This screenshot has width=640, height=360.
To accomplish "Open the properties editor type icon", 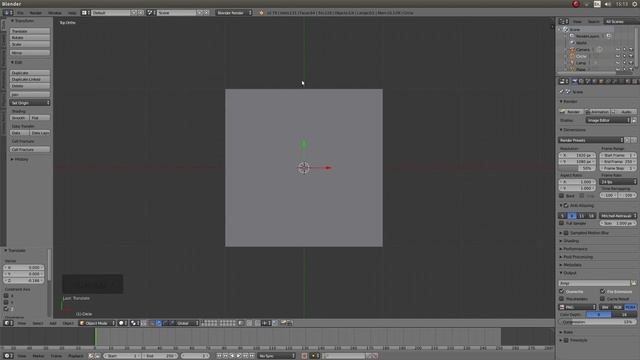I will [563, 81].
